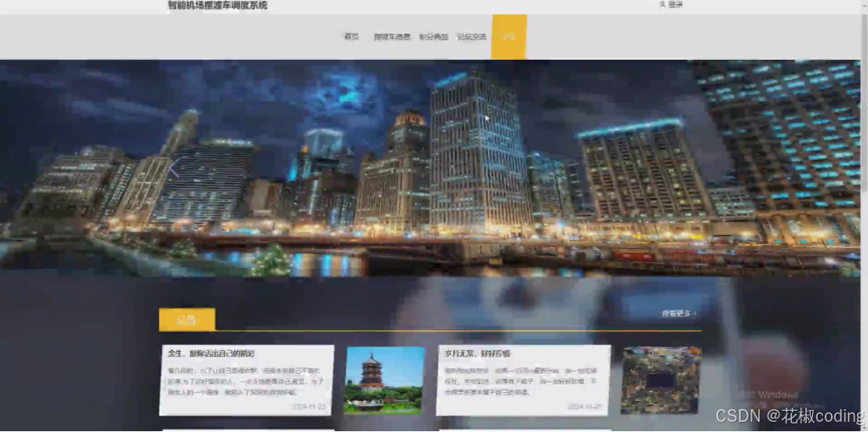Screen dimensions: 868x432
Task: Open the 论坛交流 nav item
Action: pyautogui.click(x=471, y=37)
